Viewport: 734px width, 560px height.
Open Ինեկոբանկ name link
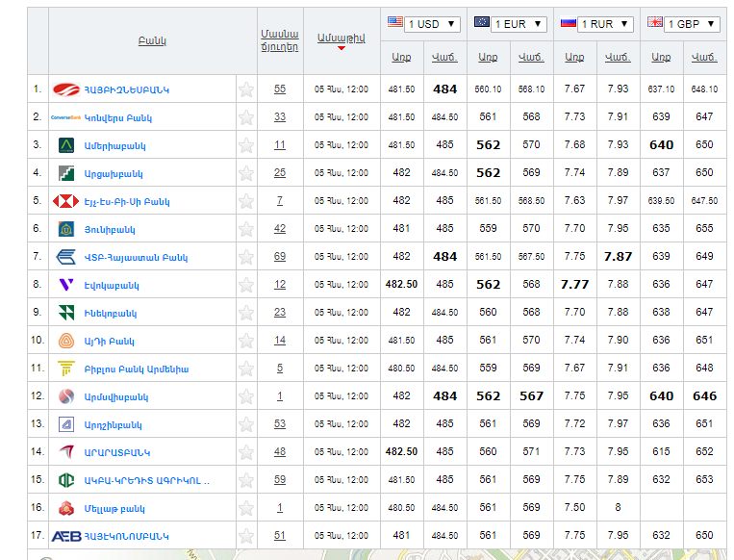click(x=111, y=314)
